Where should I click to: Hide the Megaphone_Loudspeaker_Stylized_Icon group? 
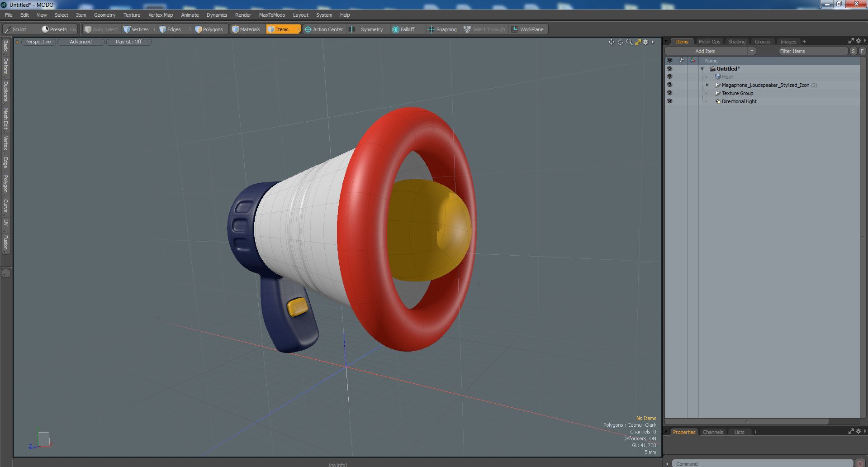click(669, 85)
